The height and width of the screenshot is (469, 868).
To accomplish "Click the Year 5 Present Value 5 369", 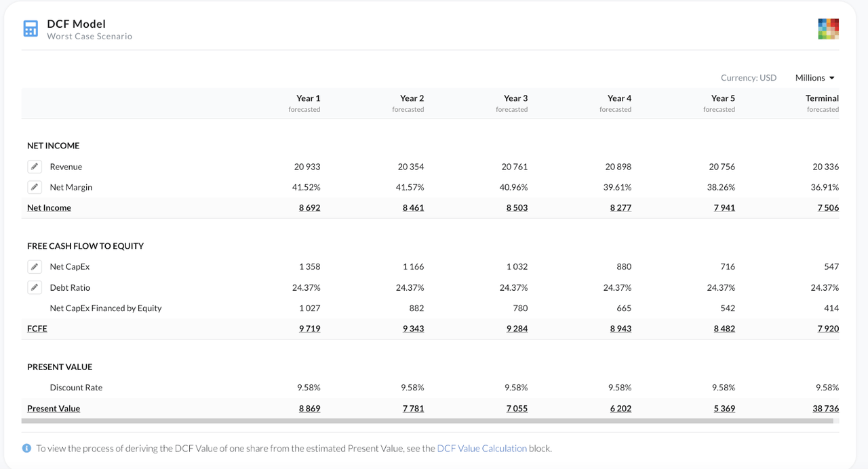I will [724, 409].
